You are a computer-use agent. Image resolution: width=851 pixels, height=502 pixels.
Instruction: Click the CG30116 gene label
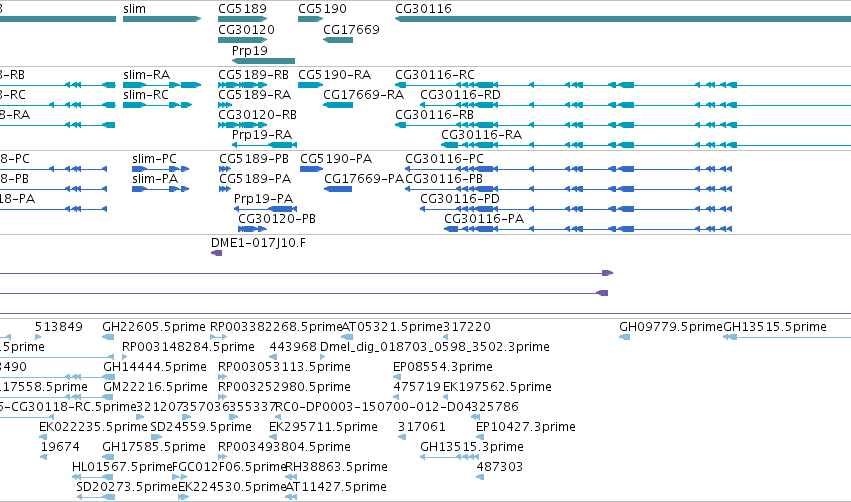point(423,9)
